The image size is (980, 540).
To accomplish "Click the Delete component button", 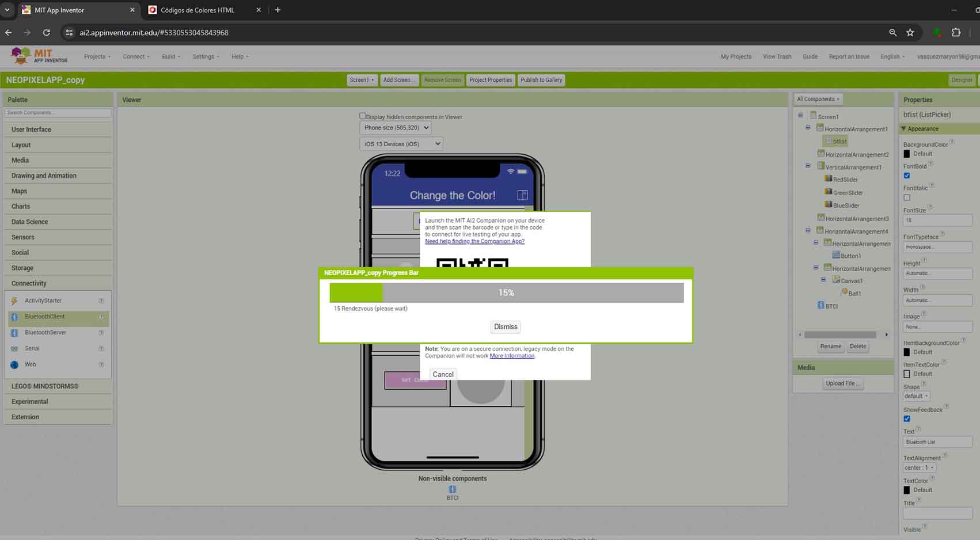I will [858, 347].
